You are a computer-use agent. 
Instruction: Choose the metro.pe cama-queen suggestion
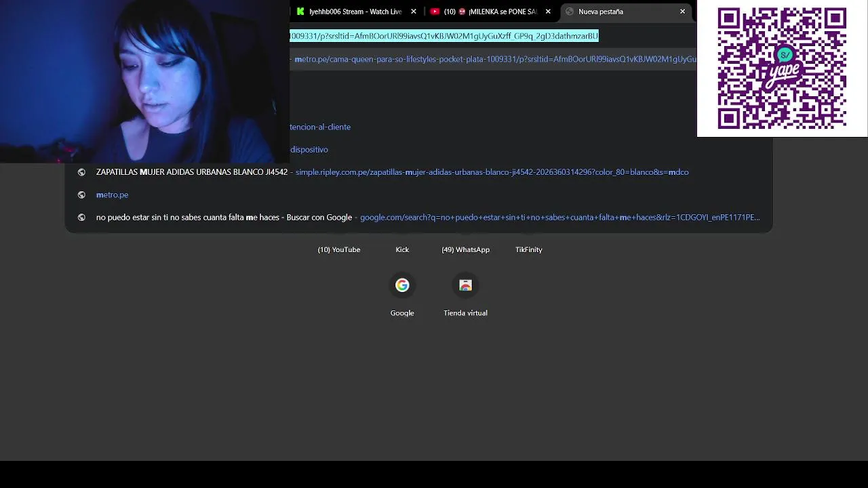[493, 59]
